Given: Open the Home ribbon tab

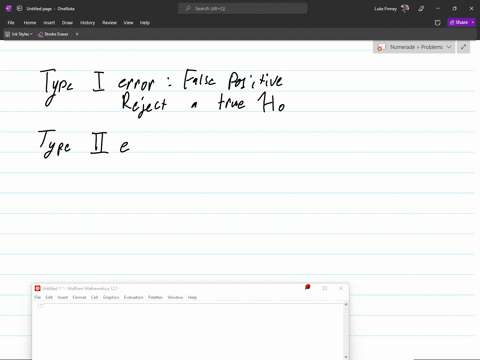Looking at the screenshot, I should click(30, 23).
